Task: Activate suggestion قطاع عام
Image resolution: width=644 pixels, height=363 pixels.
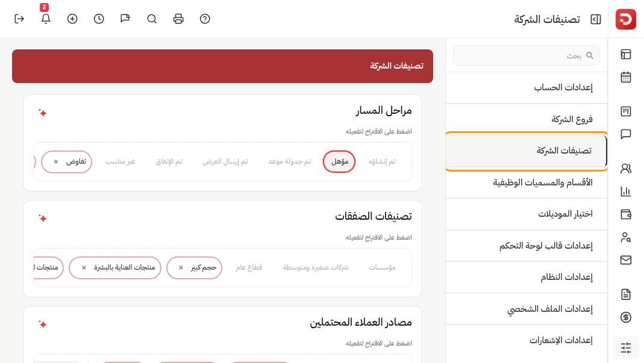Action: [x=249, y=268]
